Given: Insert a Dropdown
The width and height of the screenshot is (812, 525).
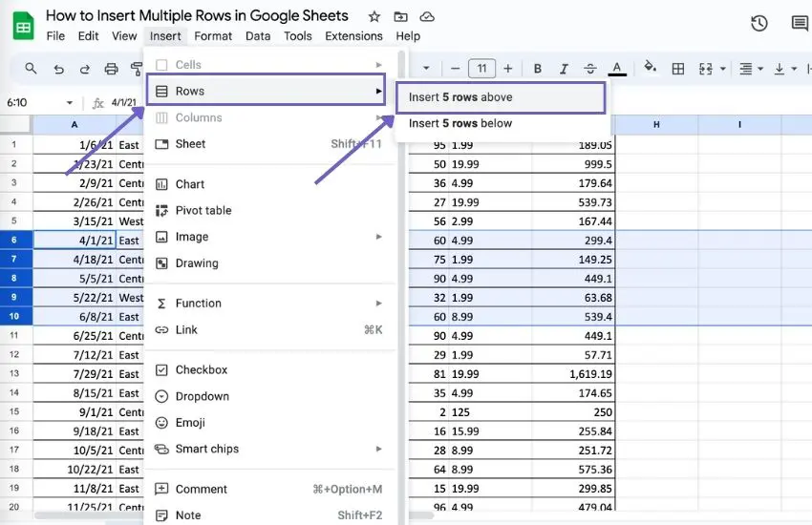Looking at the screenshot, I should tap(269, 396).
